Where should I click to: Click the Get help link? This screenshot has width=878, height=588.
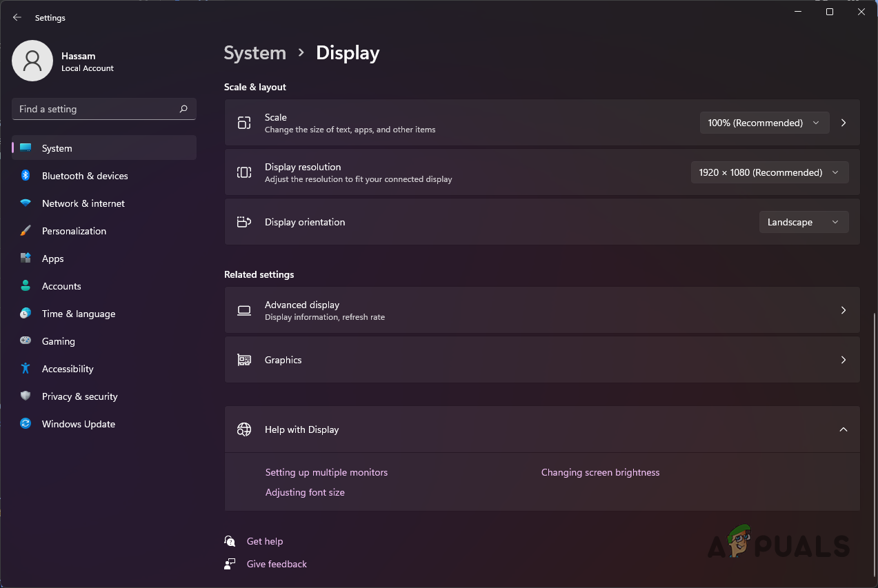coord(265,541)
